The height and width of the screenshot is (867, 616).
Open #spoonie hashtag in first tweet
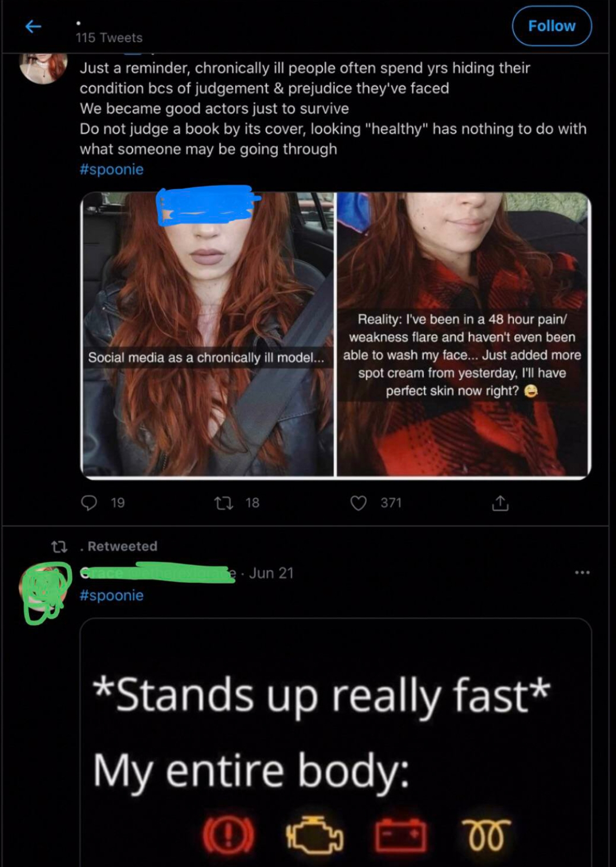pyautogui.click(x=112, y=169)
